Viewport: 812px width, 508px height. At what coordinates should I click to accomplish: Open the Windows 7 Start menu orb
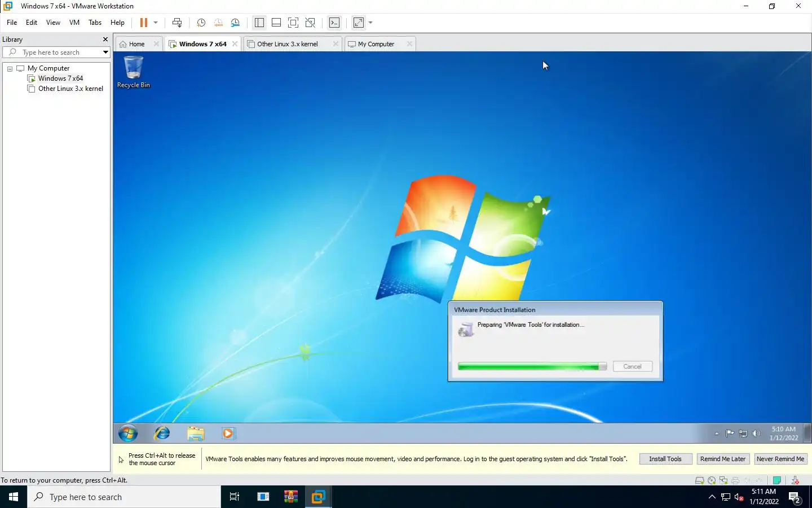point(128,433)
